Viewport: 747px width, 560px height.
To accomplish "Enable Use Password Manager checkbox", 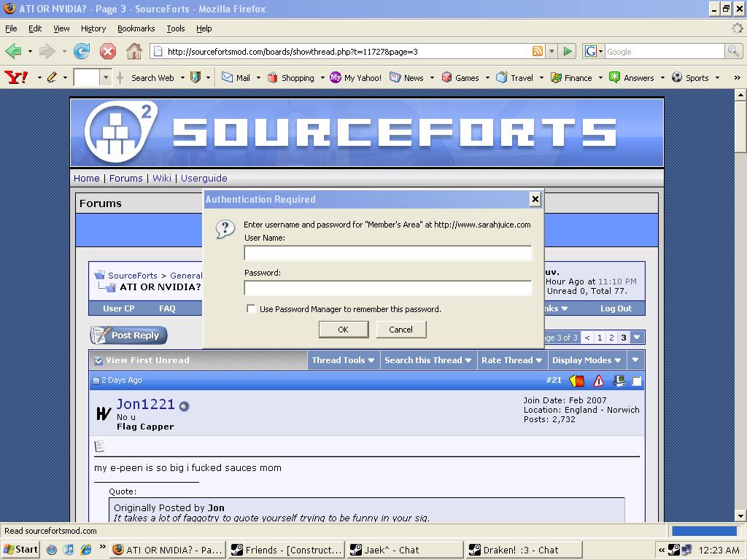I will (251, 309).
